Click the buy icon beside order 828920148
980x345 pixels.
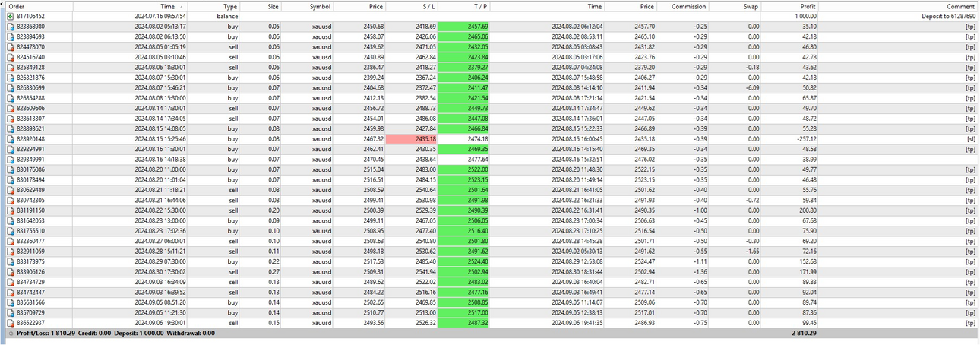pos(10,139)
